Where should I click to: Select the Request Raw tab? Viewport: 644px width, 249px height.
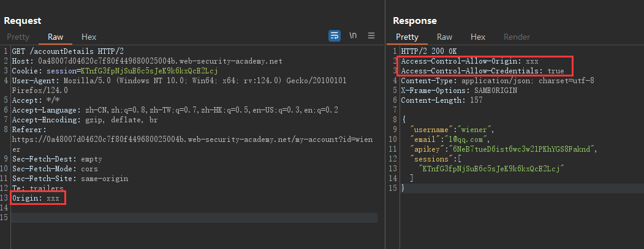(55, 37)
